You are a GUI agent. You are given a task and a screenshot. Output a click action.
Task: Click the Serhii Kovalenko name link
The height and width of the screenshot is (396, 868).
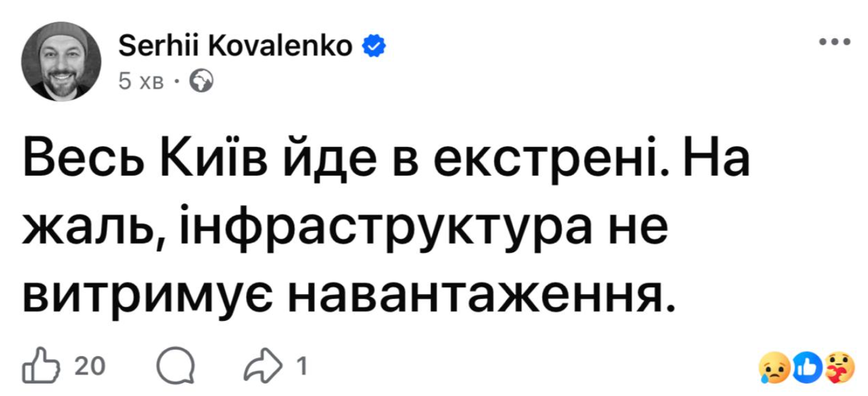[235, 44]
